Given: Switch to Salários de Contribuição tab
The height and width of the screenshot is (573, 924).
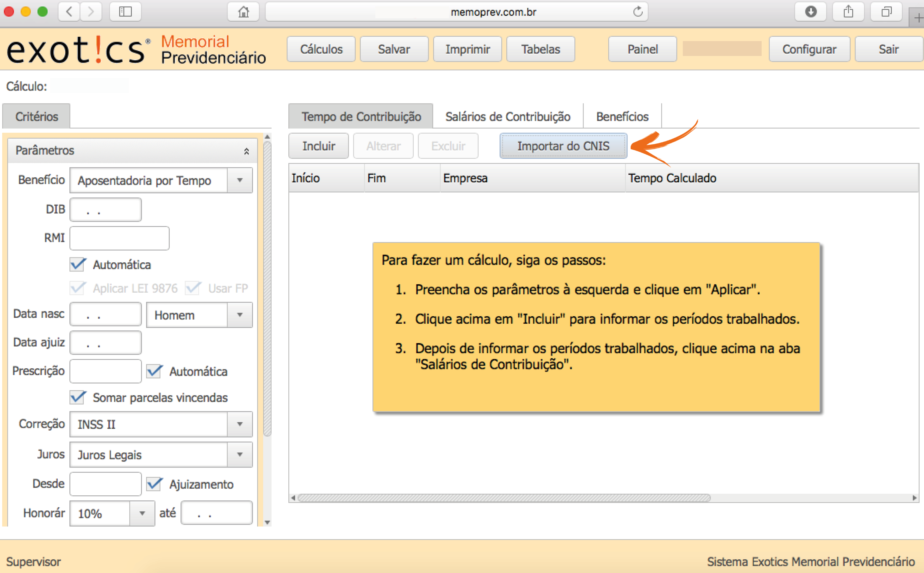Looking at the screenshot, I should 508,116.
